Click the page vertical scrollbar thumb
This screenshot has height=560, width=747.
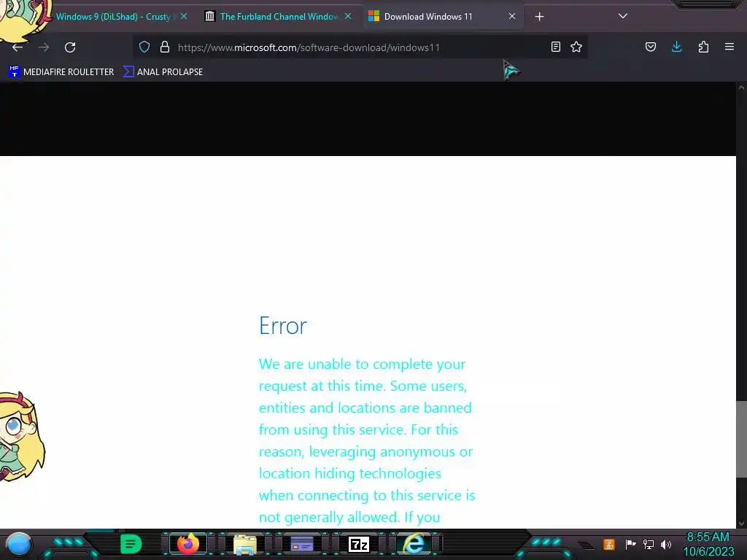741,438
